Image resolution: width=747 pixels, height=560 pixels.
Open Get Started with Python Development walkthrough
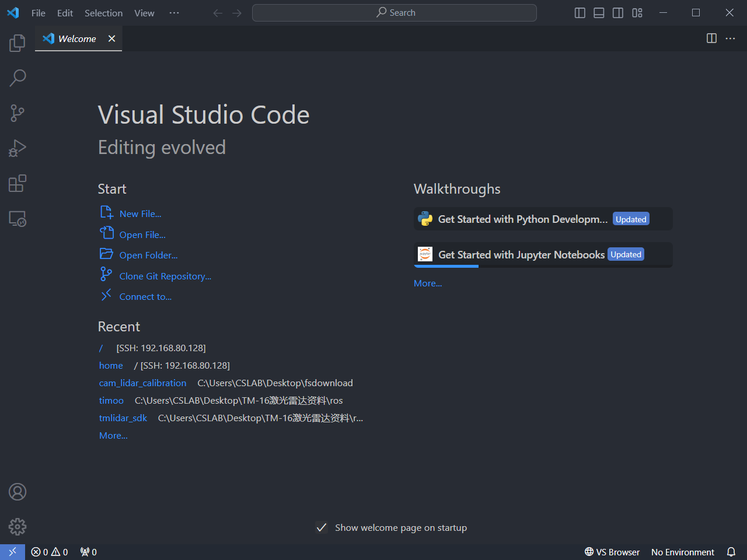pyautogui.click(x=543, y=219)
